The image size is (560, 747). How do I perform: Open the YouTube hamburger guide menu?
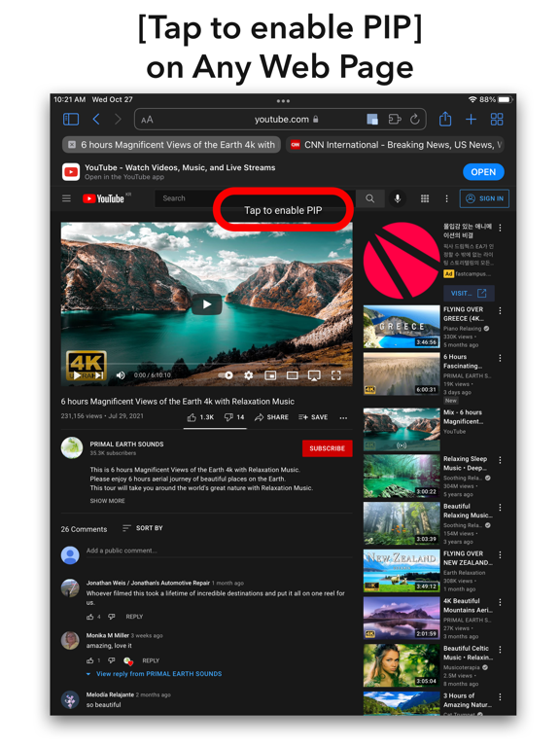67,198
